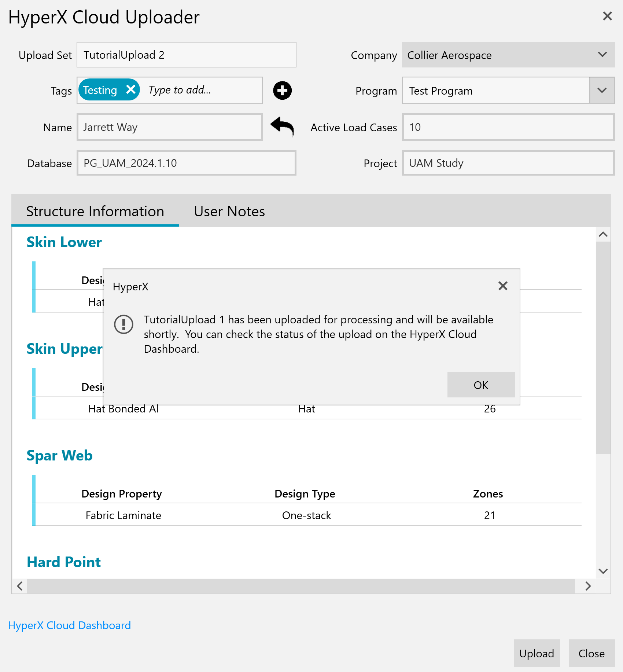Click the Upload Set text field

187,55
